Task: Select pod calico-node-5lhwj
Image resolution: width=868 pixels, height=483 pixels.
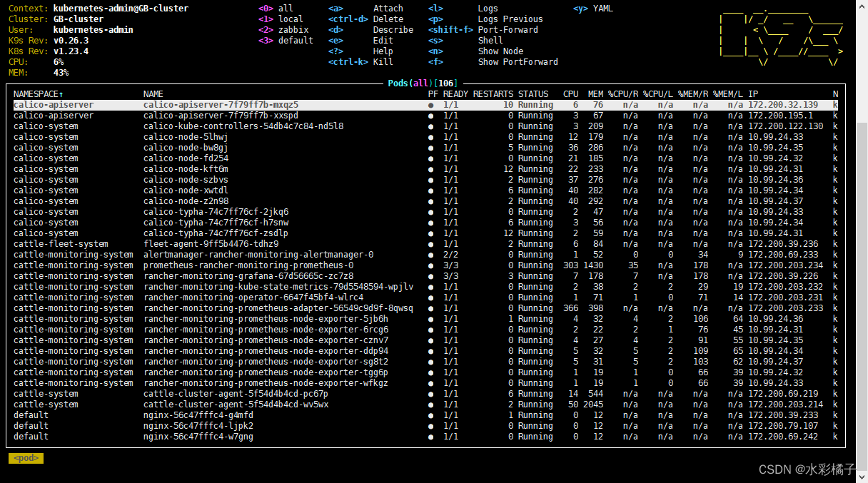Action: 425,137
